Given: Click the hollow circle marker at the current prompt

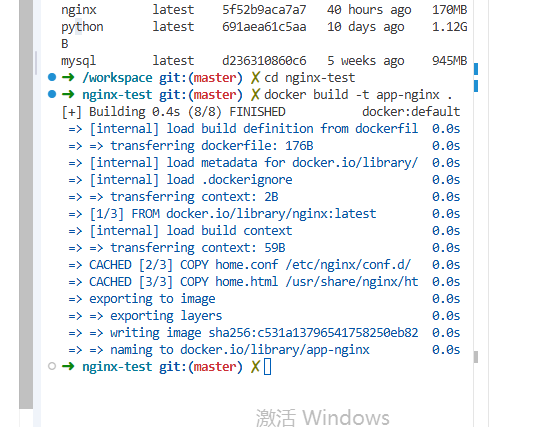Looking at the screenshot, I should pos(52,366).
